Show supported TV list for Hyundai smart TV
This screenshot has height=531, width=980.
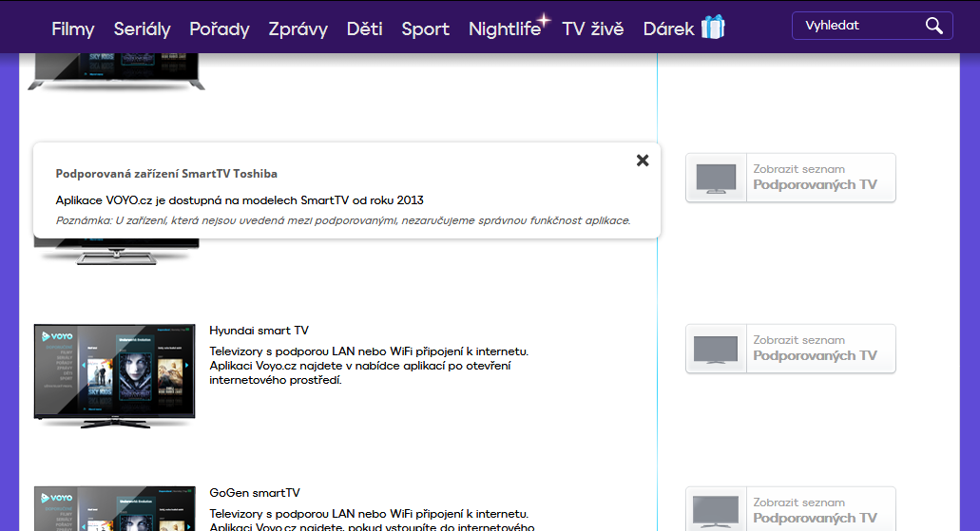[791, 349]
